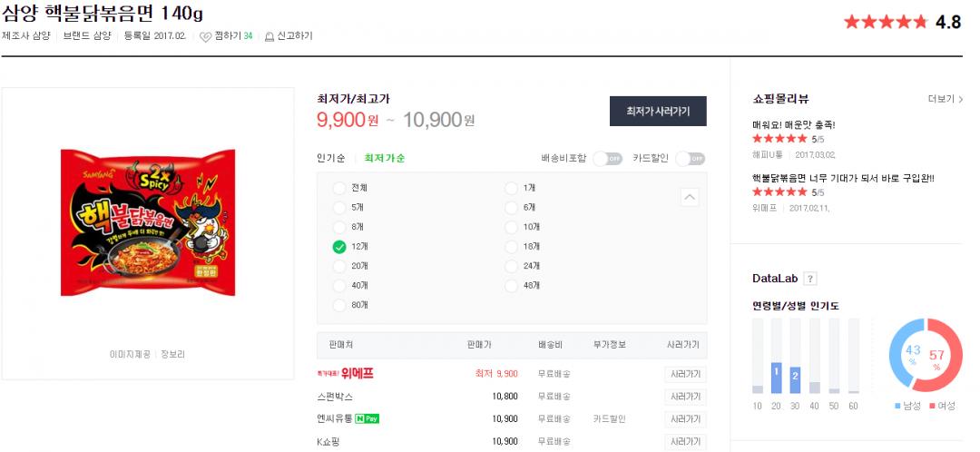Click the red star rating next to 4.8
This screenshot has height=452, width=980.
pyautogui.click(x=886, y=22)
